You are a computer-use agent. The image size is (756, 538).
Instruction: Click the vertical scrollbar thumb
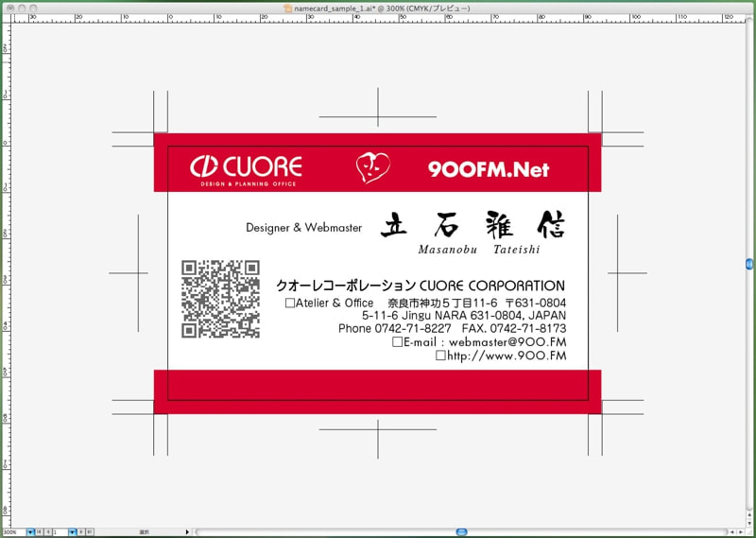click(749, 264)
